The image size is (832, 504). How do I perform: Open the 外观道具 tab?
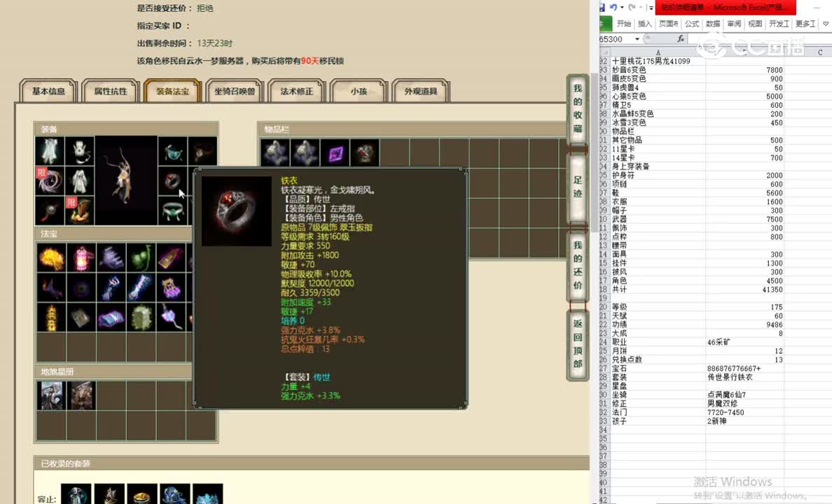tap(421, 91)
